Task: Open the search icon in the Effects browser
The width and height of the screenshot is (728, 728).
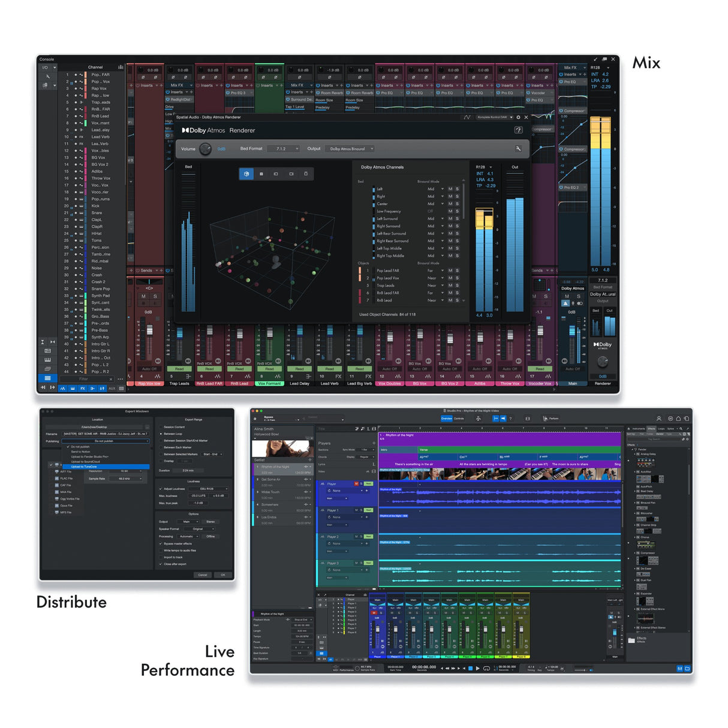Action: [680, 429]
